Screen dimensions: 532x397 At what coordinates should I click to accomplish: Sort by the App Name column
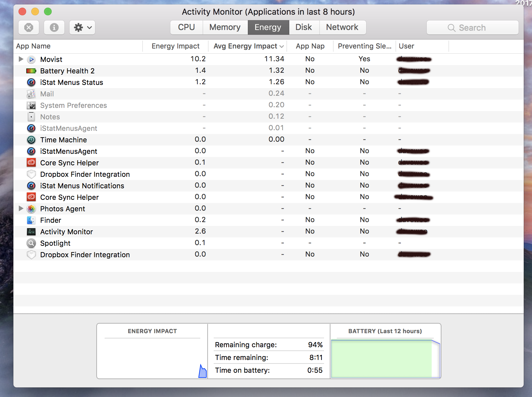78,46
